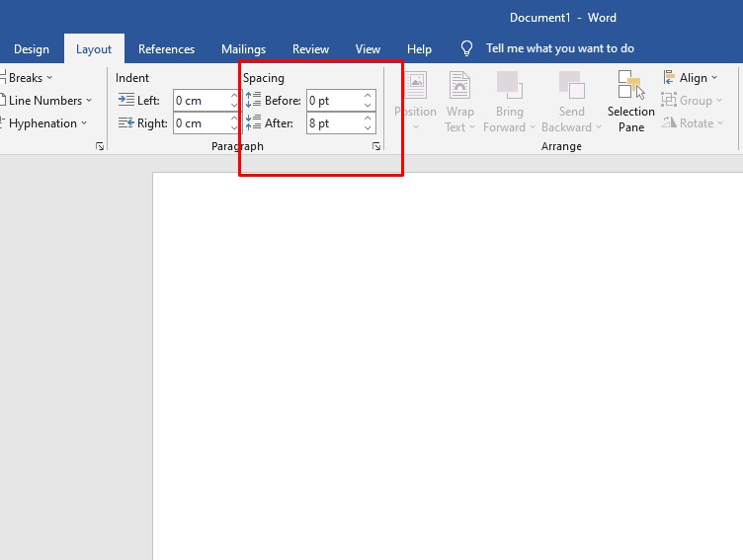The height and width of the screenshot is (560, 743).
Task: Increase Spacing Before with up arrow
Action: point(368,96)
